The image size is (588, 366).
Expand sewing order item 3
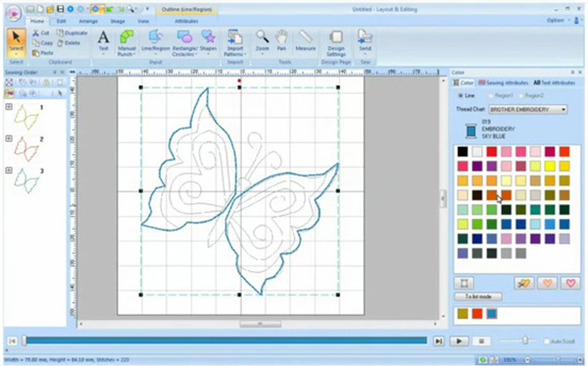pyautogui.click(x=9, y=171)
